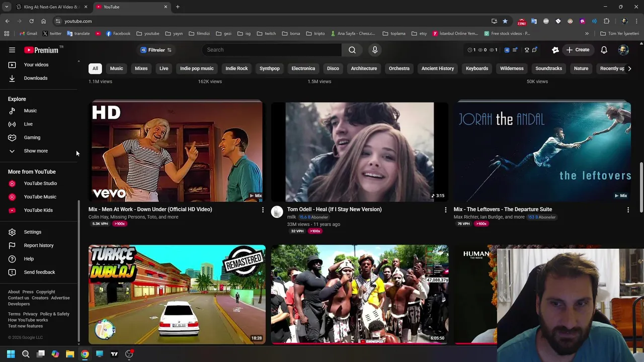Select the Ancient History chip
644x362 pixels.
(x=438, y=68)
